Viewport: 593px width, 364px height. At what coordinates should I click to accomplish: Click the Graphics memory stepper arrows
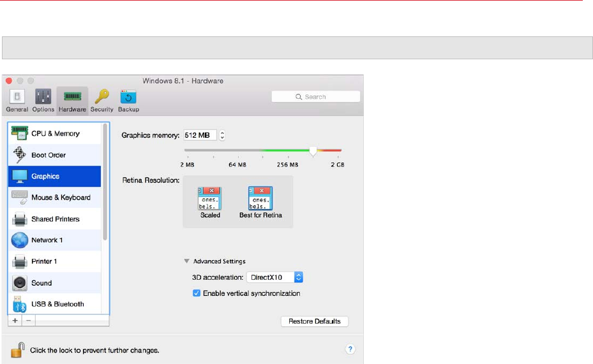click(222, 135)
